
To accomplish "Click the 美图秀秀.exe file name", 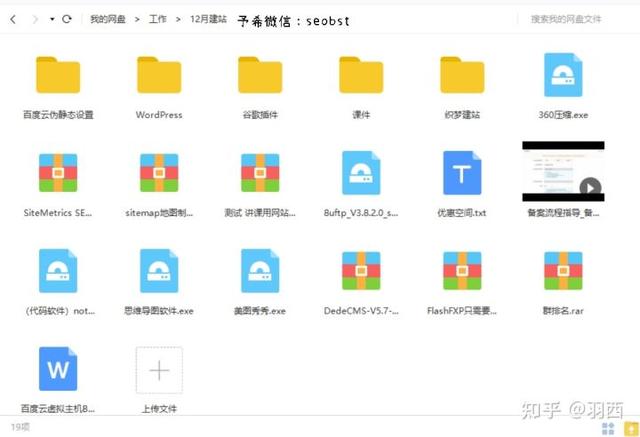I will pyautogui.click(x=260, y=311).
